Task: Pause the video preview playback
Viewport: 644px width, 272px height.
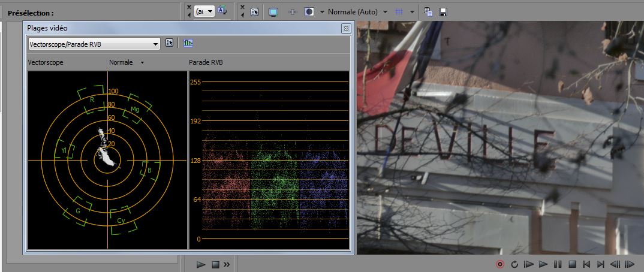Action: 558,264
